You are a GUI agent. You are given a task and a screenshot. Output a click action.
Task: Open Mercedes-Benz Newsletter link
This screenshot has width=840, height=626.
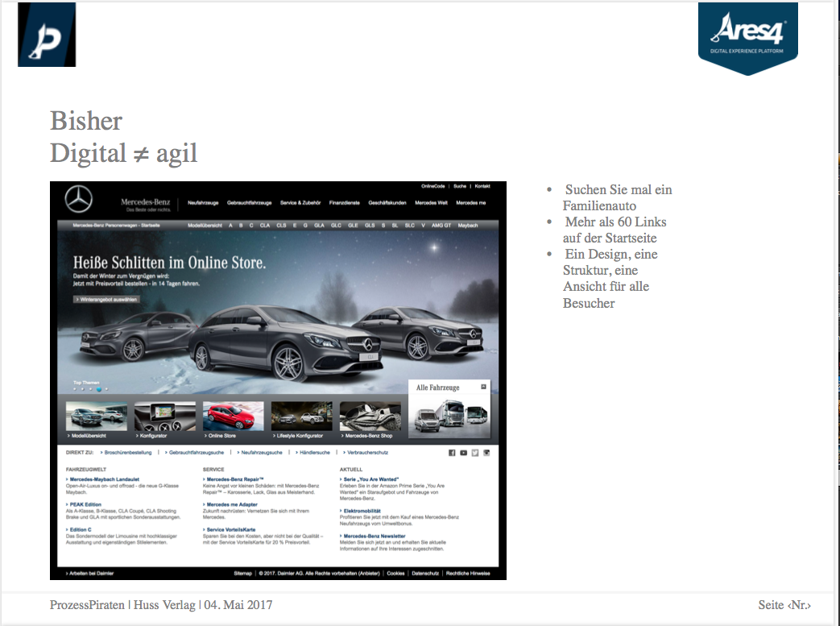coord(374,536)
